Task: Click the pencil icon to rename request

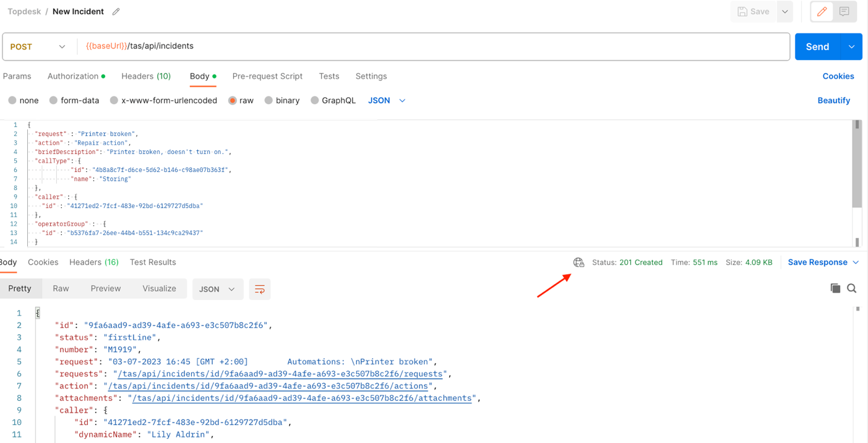Action: 116,12
